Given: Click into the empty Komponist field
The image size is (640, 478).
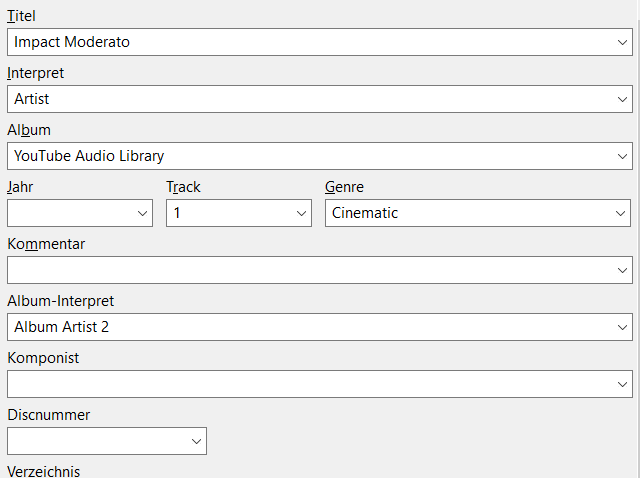Looking at the screenshot, I should coord(300,384).
